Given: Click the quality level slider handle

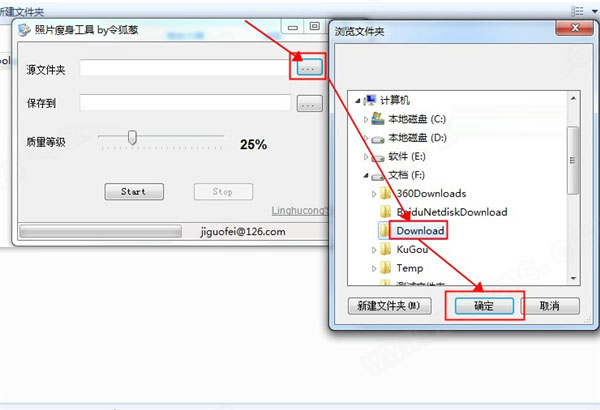Looking at the screenshot, I should pos(132,137).
